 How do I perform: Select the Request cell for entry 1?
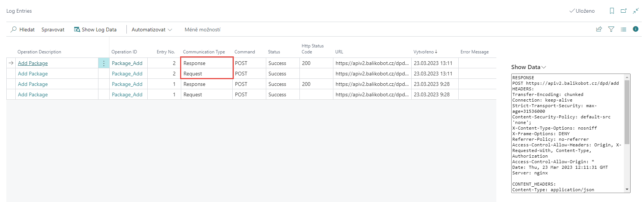click(193, 95)
